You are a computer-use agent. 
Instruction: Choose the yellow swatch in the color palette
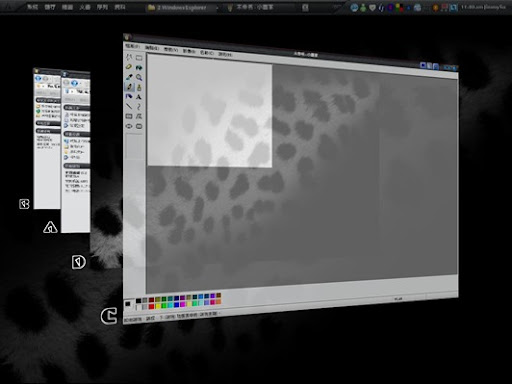pyautogui.click(x=158, y=306)
